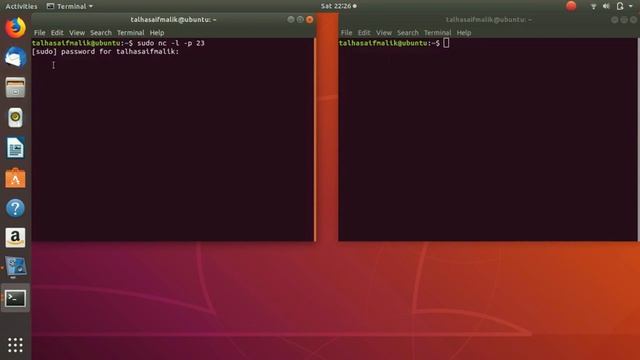The height and width of the screenshot is (360, 640).
Task: Click the red recording indicator in top bar
Action: (571, 6)
